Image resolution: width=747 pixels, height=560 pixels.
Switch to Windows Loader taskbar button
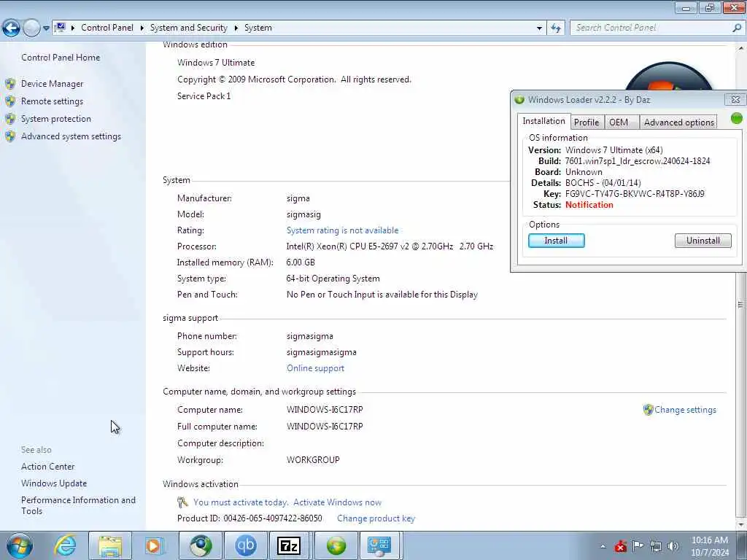pyautogui.click(x=336, y=545)
